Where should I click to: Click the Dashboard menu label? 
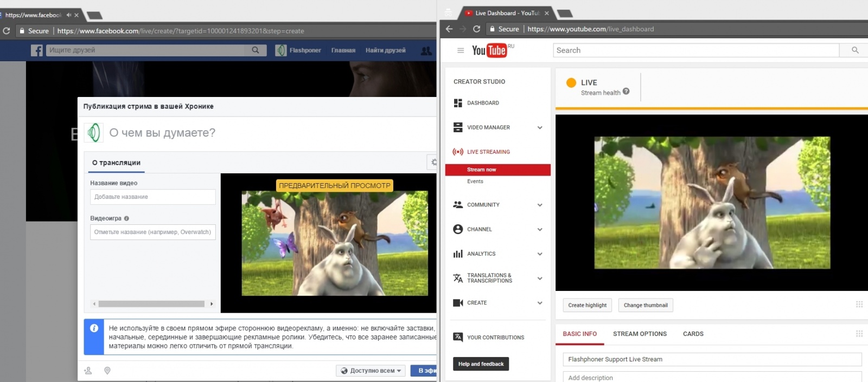[483, 103]
